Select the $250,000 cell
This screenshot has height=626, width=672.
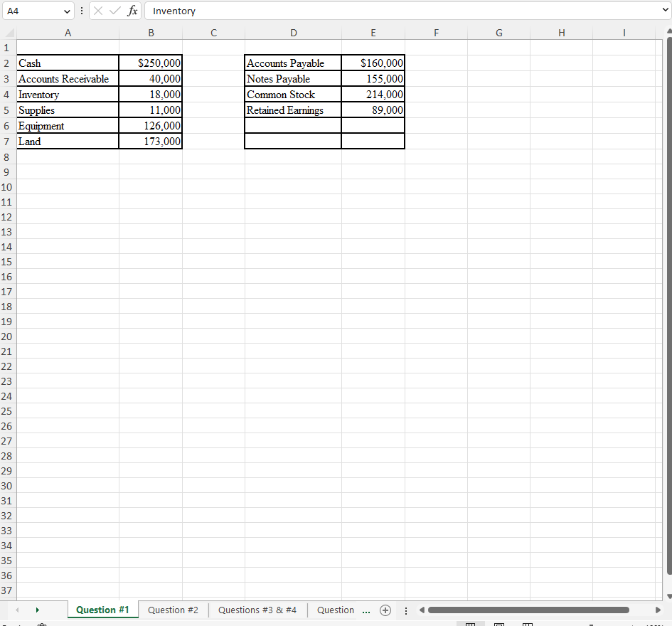tap(151, 63)
